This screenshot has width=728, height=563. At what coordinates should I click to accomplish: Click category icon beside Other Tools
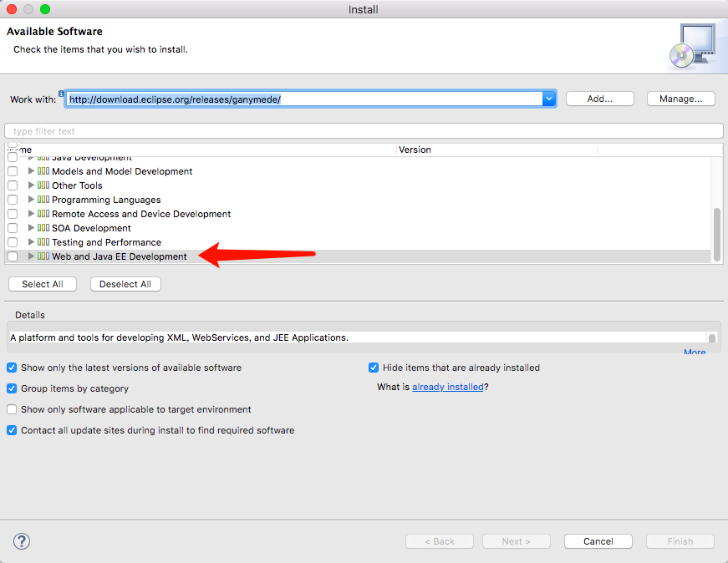(x=43, y=185)
